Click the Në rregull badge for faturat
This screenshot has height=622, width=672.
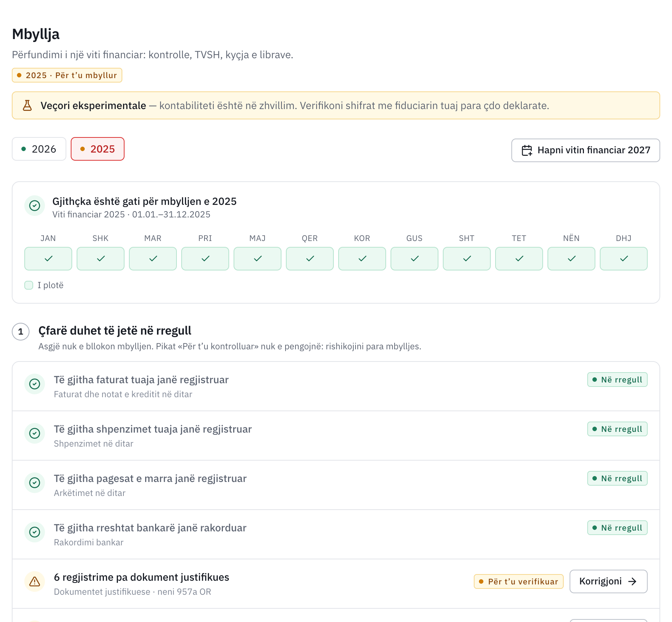(x=617, y=380)
